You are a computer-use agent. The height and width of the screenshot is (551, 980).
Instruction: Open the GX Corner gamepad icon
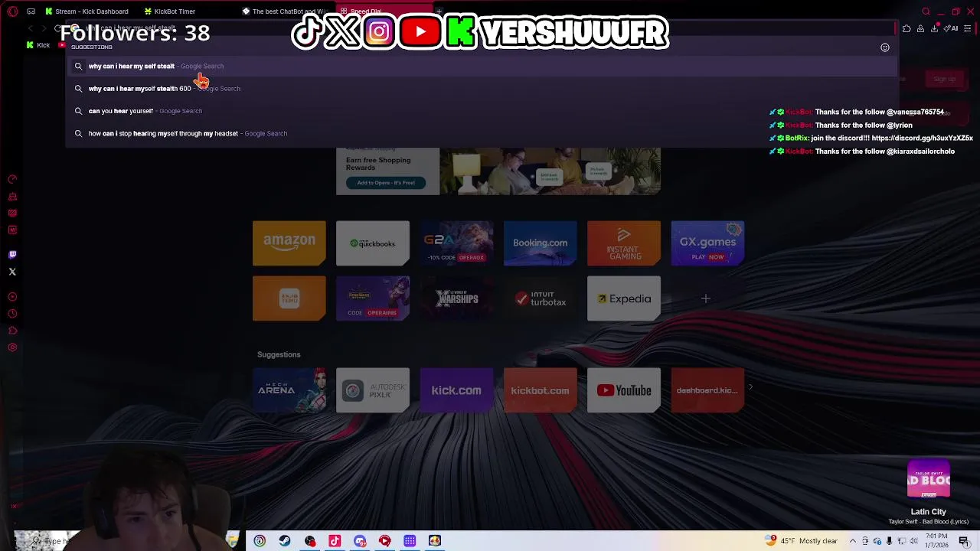pyautogui.click(x=31, y=11)
